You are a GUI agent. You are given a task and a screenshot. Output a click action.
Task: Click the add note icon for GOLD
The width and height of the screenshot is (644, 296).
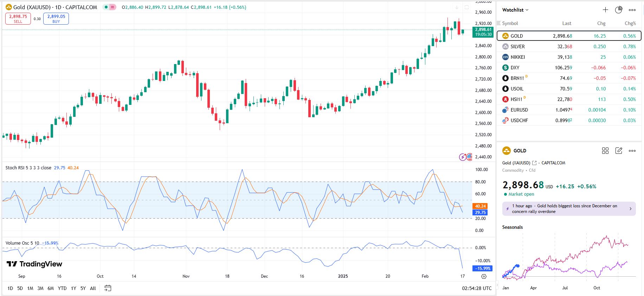coord(619,151)
